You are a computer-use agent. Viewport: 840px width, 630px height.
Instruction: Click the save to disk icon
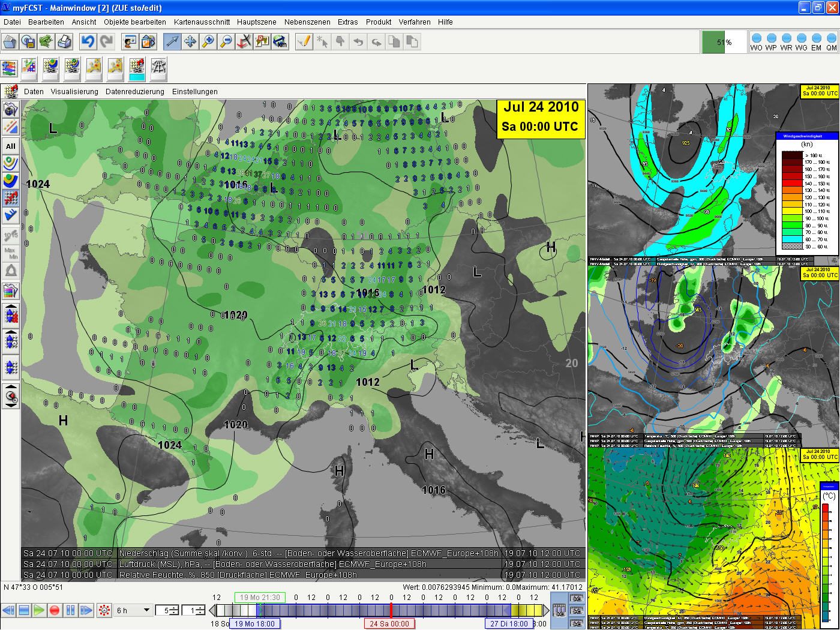point(28,41)
